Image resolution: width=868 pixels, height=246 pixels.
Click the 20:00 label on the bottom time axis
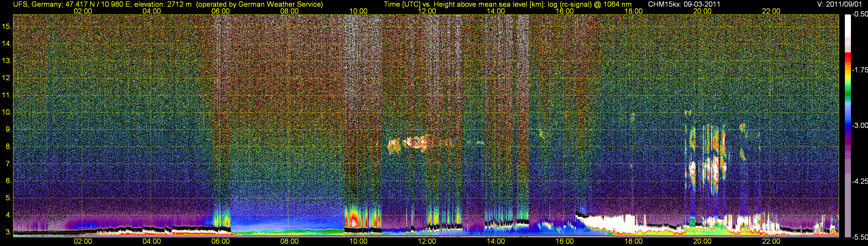(x=702, y=241)
